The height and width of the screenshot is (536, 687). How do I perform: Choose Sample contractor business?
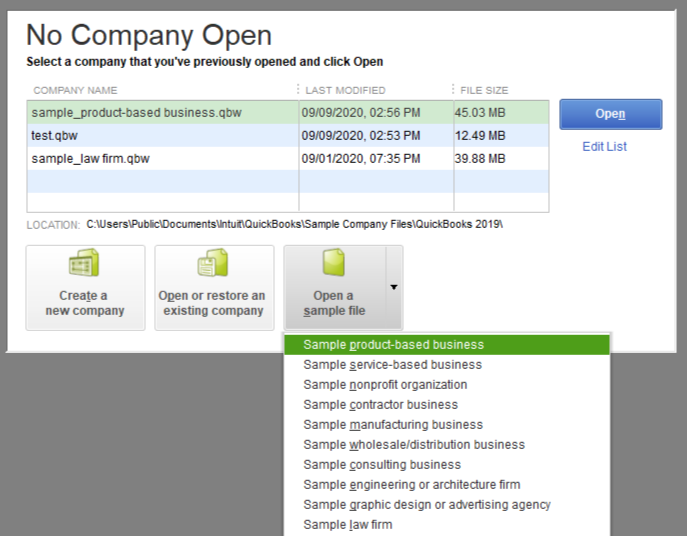[x=446, y=405]
